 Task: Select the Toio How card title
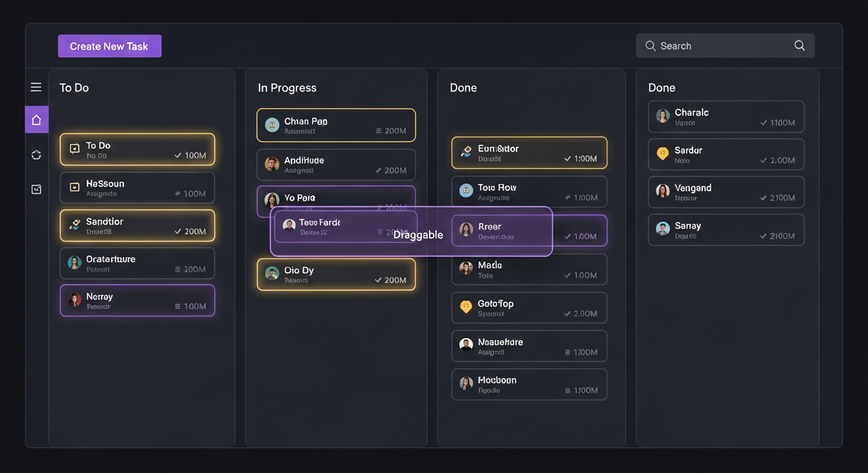(497, 187)
